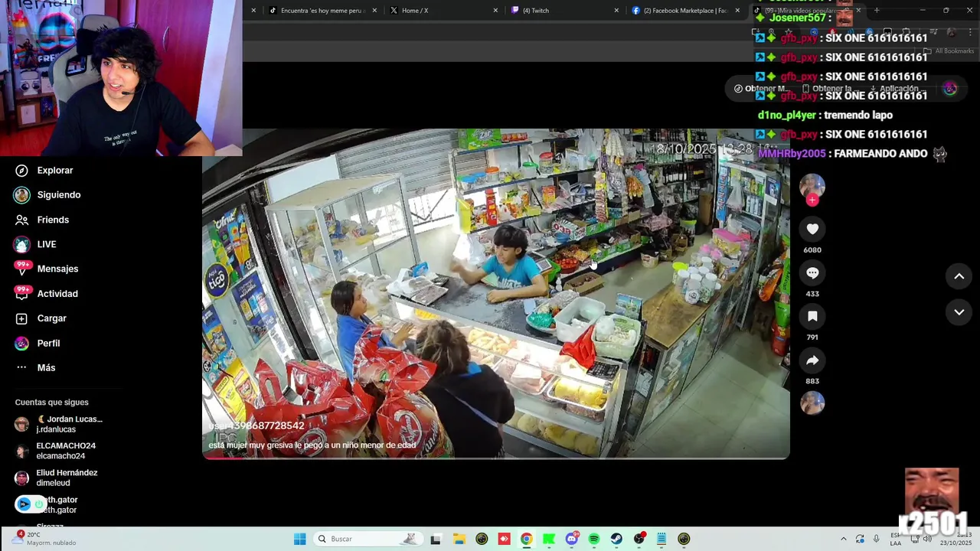Click the Buscar taskbar search box
The height and width of the screenshot is (551, 980).
pyautogui.click(x=367, y=539)
